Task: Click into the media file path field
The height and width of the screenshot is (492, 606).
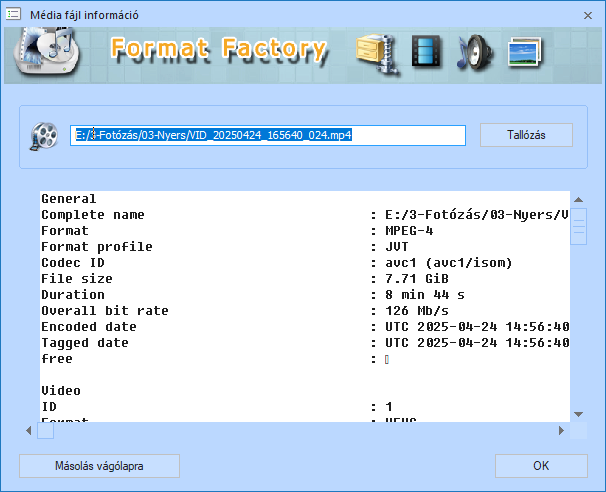Action: click(268, 135)
